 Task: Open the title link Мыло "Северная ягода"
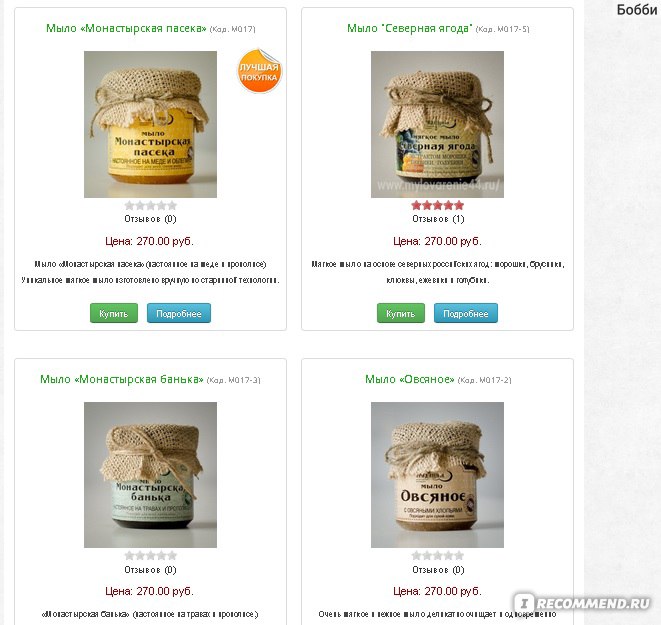(x=410, y=28)
